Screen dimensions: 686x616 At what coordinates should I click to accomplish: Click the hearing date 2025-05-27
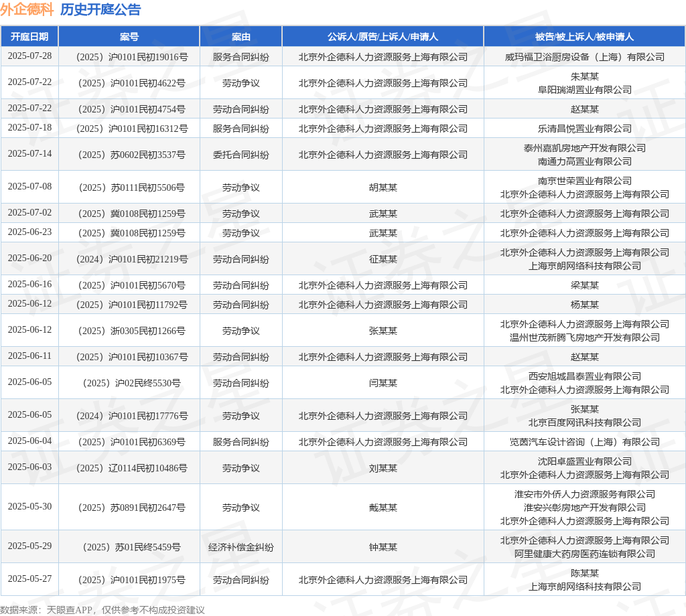29,579
